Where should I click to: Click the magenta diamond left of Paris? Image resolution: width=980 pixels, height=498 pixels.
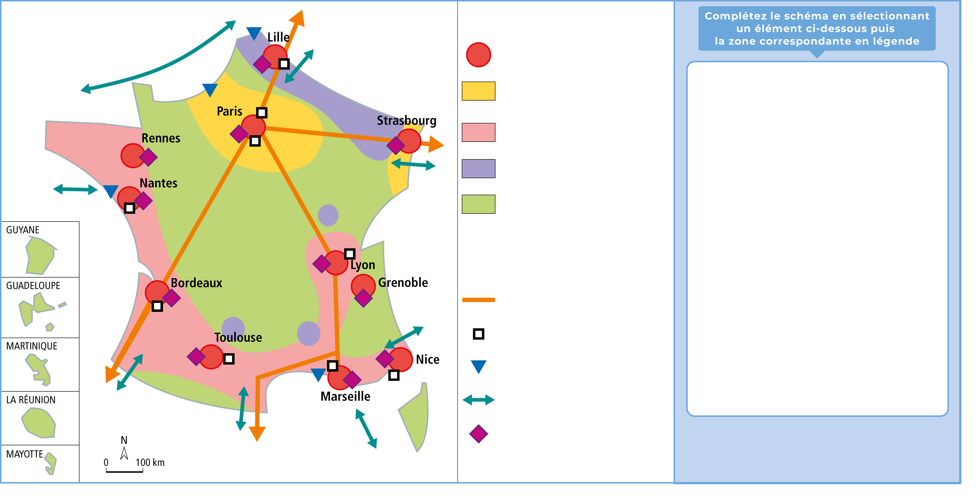coord(239,134)
